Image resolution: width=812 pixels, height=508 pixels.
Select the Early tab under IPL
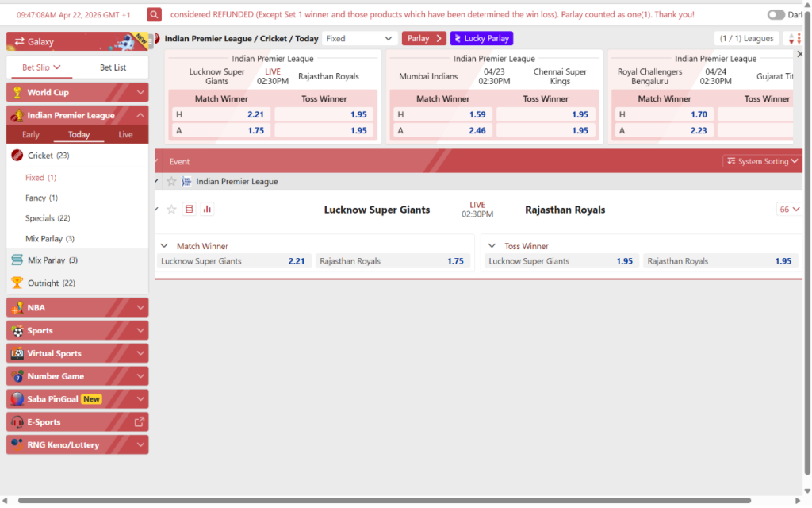click(x=31, y=135)
